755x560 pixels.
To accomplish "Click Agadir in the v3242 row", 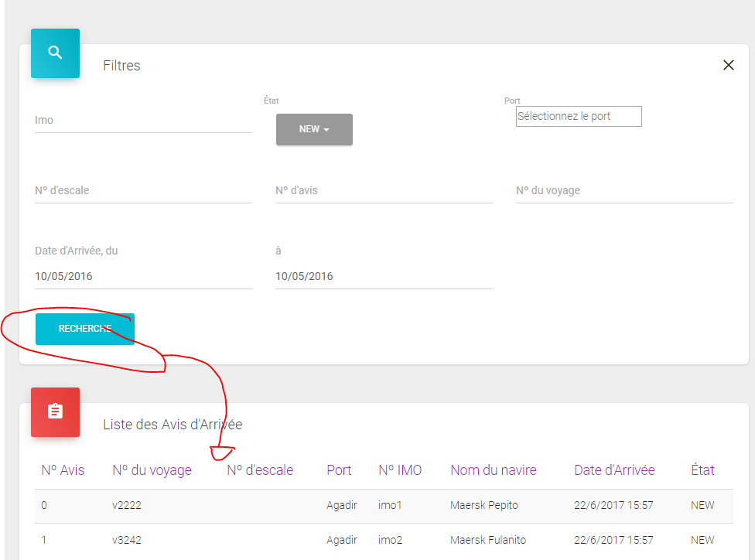I will coord(342,540).
